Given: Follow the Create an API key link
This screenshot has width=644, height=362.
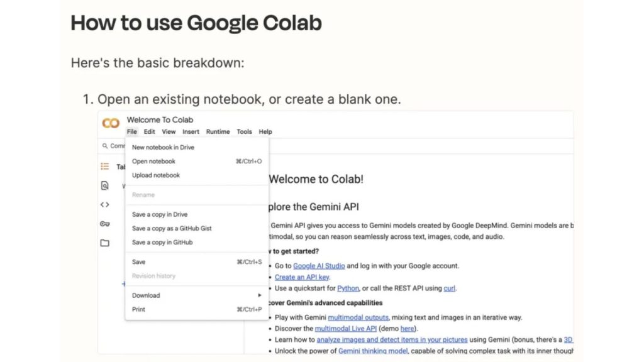Looking at the screenshot, I should [x=302, y=277].
